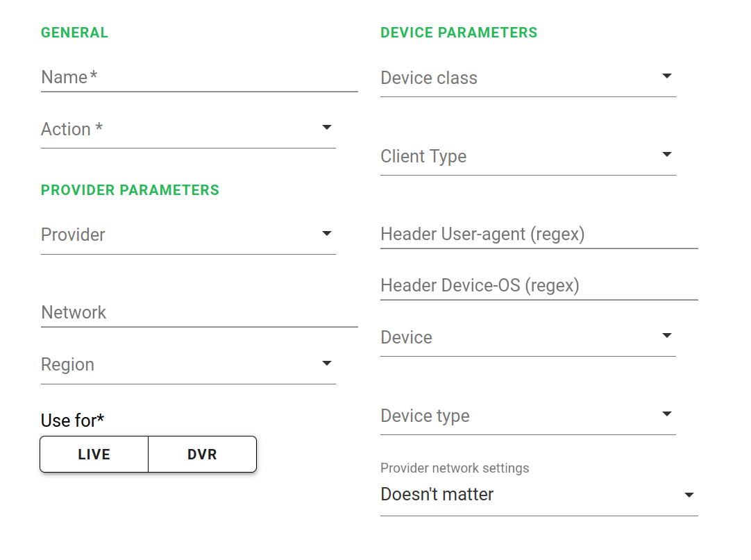Viewport: 751px width, 560px height.
Task: Open the Device type dropdown arrow
Action: click(x=667, y=414)
